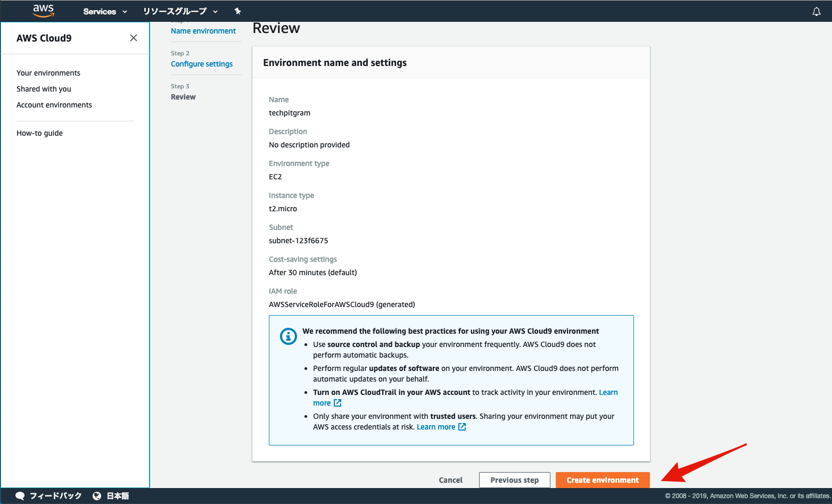Open CloudTrail Learn more link
The image size is (832, 504).
click(x=608, y=392)
